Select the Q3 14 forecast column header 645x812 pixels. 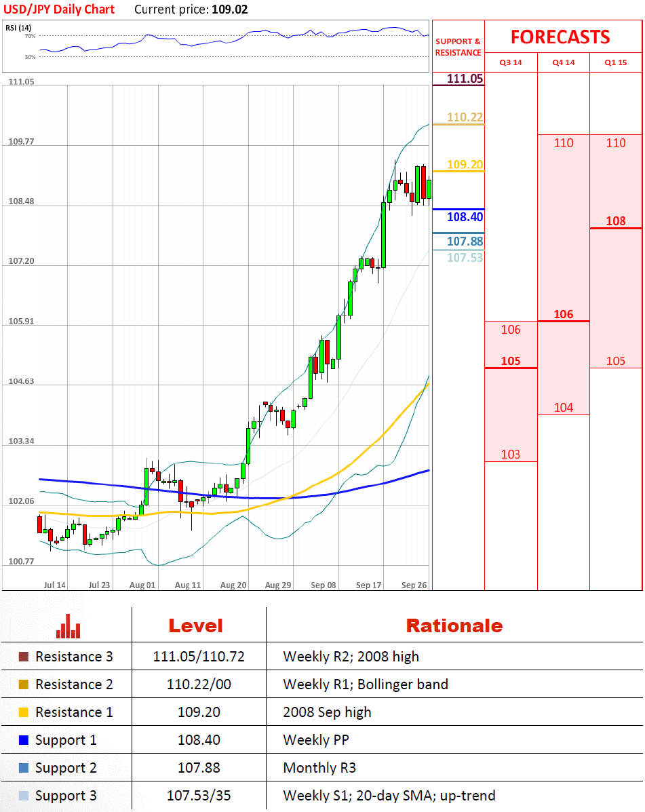(x=511, y=62)
